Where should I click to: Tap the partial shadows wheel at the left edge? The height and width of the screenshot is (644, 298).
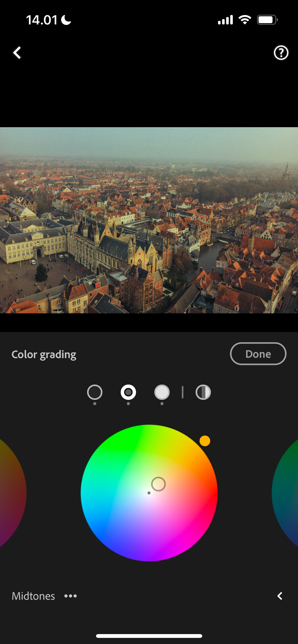13,493
